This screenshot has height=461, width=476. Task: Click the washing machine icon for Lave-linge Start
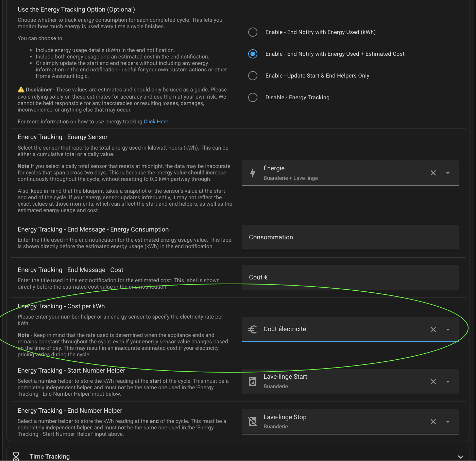(253, 381)
